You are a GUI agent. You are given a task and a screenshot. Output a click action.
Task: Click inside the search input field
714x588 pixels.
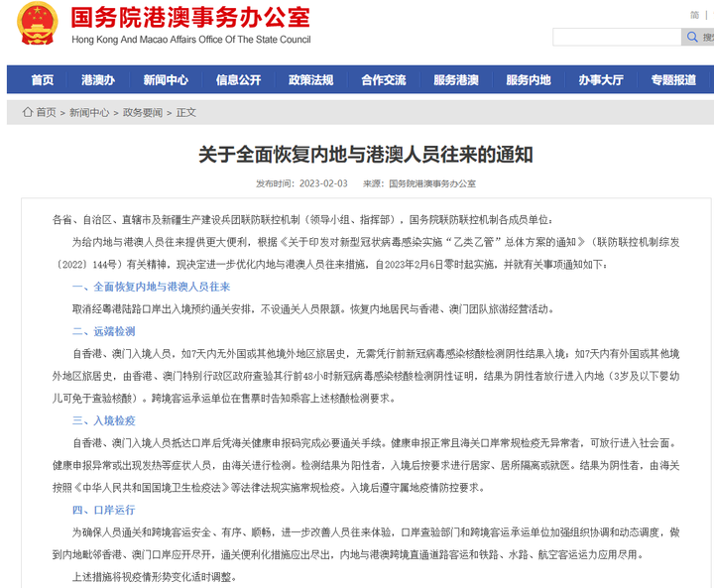click(x=617, y=37)
